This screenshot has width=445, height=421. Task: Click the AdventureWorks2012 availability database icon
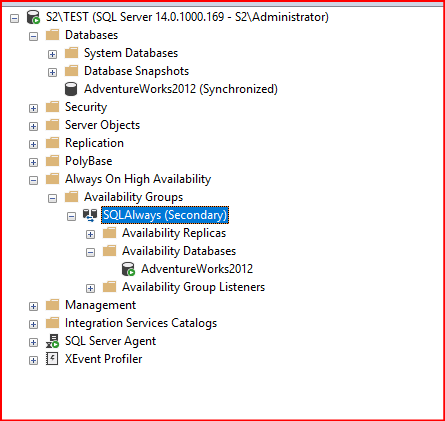click(128, 269)
